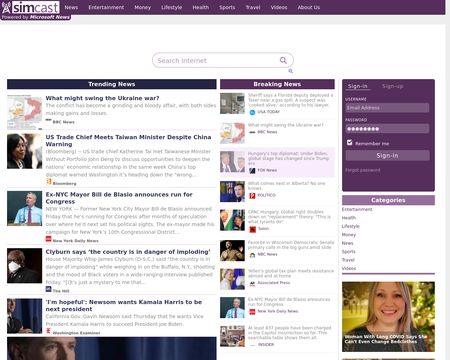
Task: Click the small zoom icon below search box
Action: (291, 71)
